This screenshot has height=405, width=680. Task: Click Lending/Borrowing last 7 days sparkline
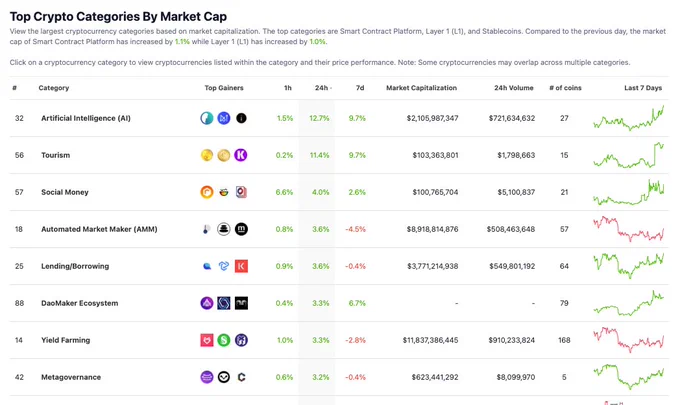[629, 265]
